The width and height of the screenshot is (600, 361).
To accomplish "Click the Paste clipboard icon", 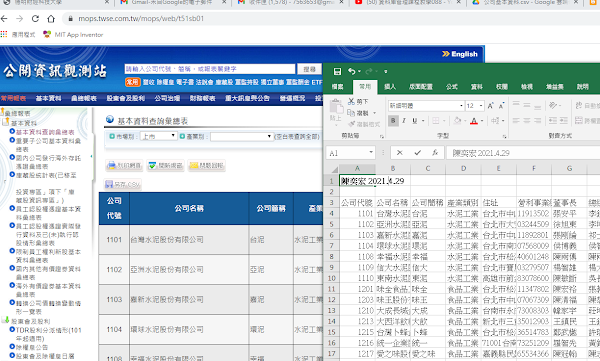I will 336,106.
